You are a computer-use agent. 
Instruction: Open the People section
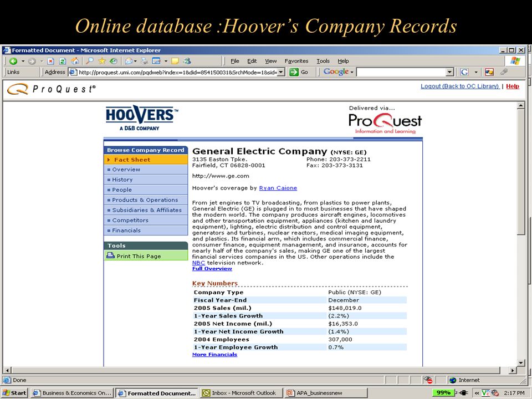(146, 190)
